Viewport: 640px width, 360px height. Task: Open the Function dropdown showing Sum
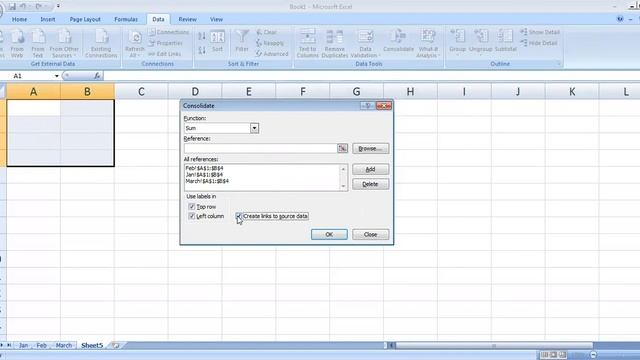(254, 128)
